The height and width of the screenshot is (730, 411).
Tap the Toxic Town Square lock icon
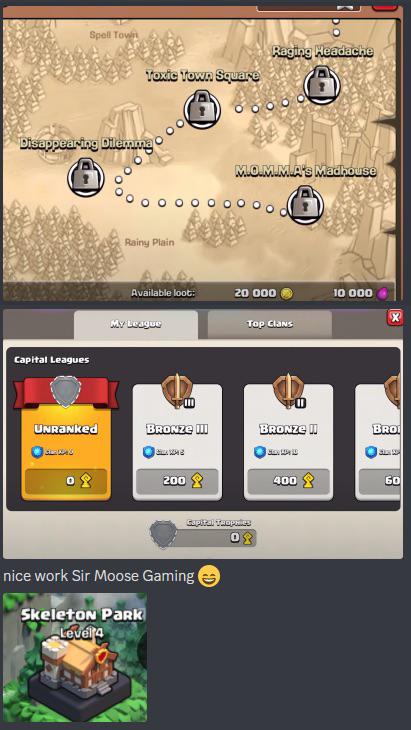click(202, 109)
